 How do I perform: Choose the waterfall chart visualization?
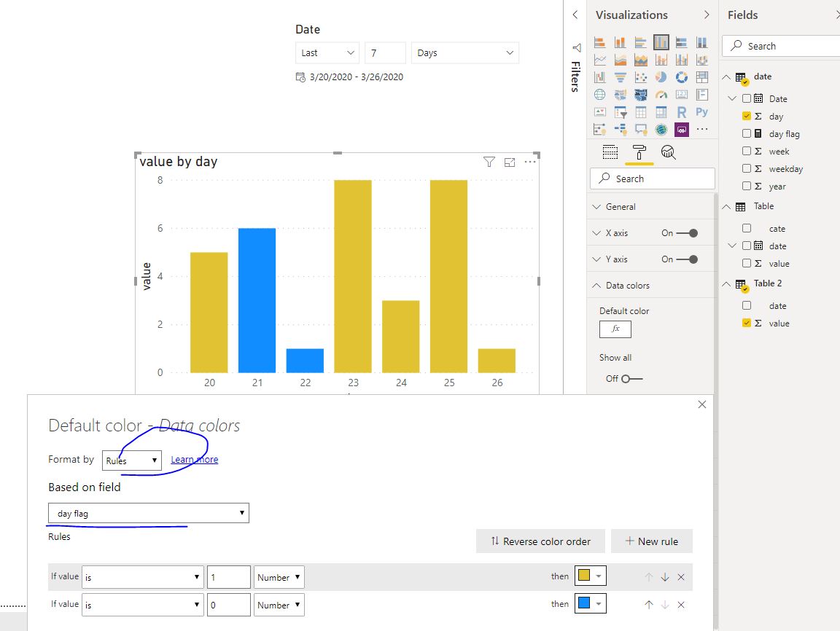600,78
